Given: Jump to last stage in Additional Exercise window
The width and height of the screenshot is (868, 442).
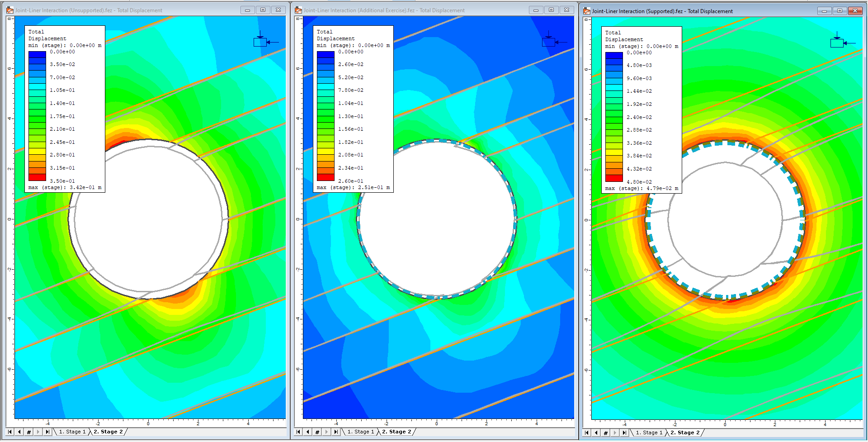Looking at the screenshot, I should click(336, 432).
